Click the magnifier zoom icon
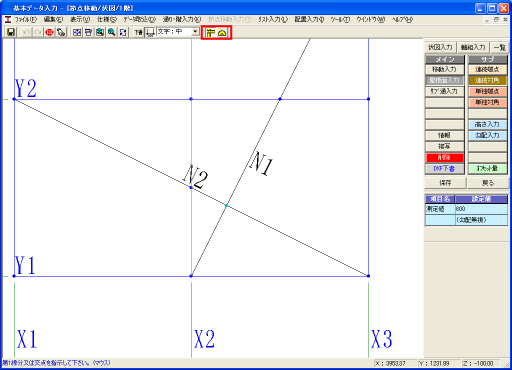This screenshot has width=512, height=370. pos(111,32)
